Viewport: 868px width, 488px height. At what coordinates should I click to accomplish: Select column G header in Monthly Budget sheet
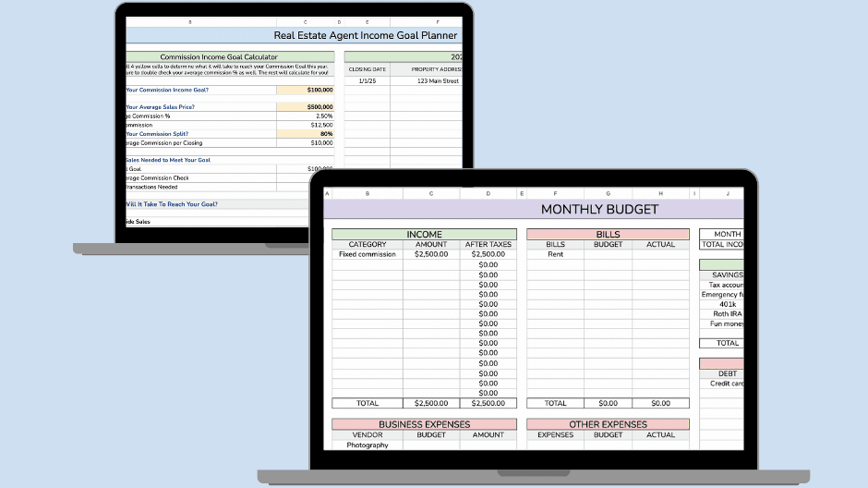click(608, 194)
